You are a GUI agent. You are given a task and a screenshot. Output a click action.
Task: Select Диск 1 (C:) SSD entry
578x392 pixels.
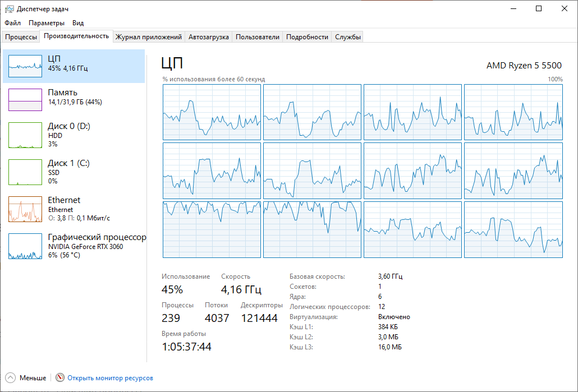74,172
